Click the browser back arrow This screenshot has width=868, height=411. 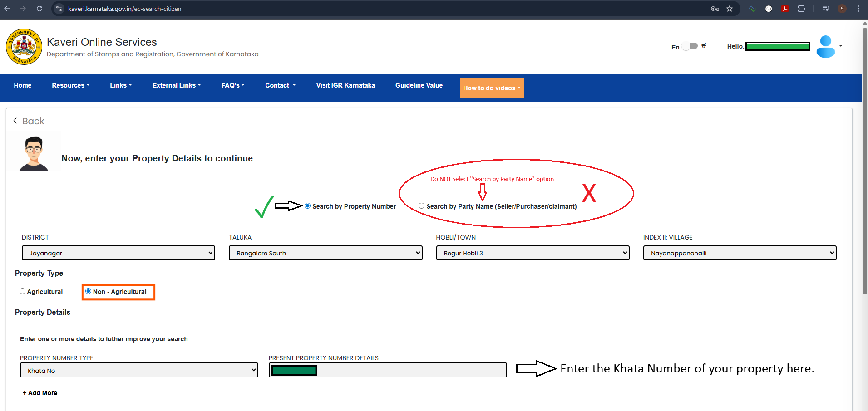pos(7,9)
